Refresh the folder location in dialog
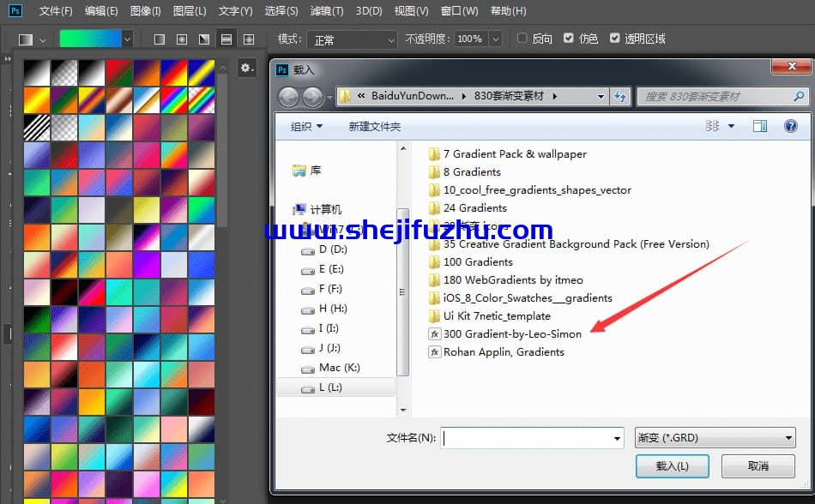This screenshot has height=504, width=815. pos(620,96)
